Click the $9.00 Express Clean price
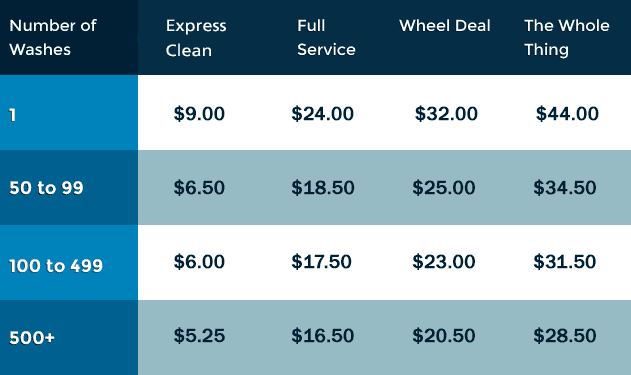Viewport: 631px width, 375px height. [199, 113]
